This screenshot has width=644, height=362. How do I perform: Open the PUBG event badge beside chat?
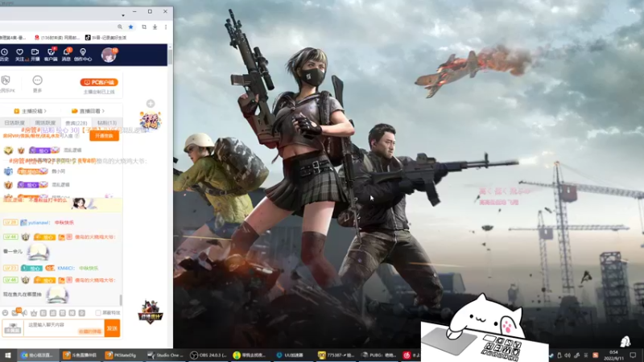pos(150,312)
